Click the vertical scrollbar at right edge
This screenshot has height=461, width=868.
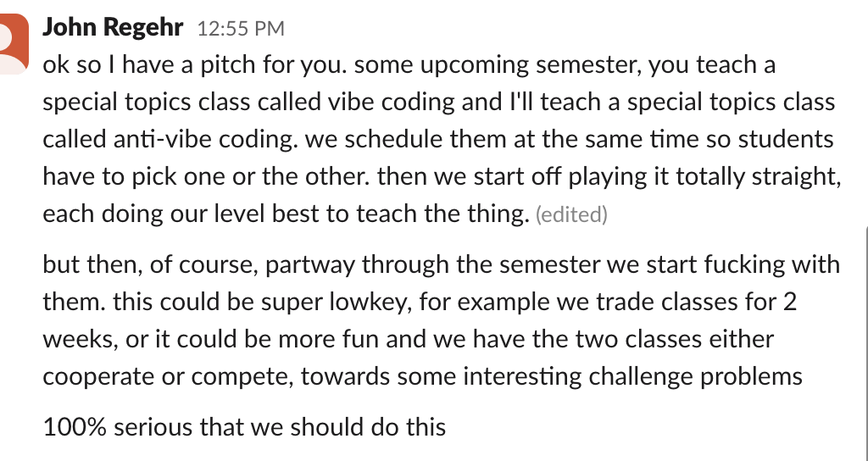coord(865,339)
